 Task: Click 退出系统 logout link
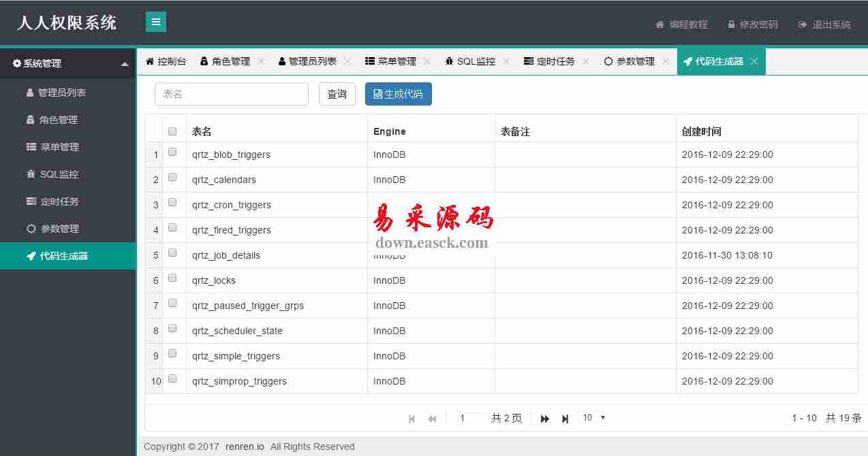pos(825,25)
